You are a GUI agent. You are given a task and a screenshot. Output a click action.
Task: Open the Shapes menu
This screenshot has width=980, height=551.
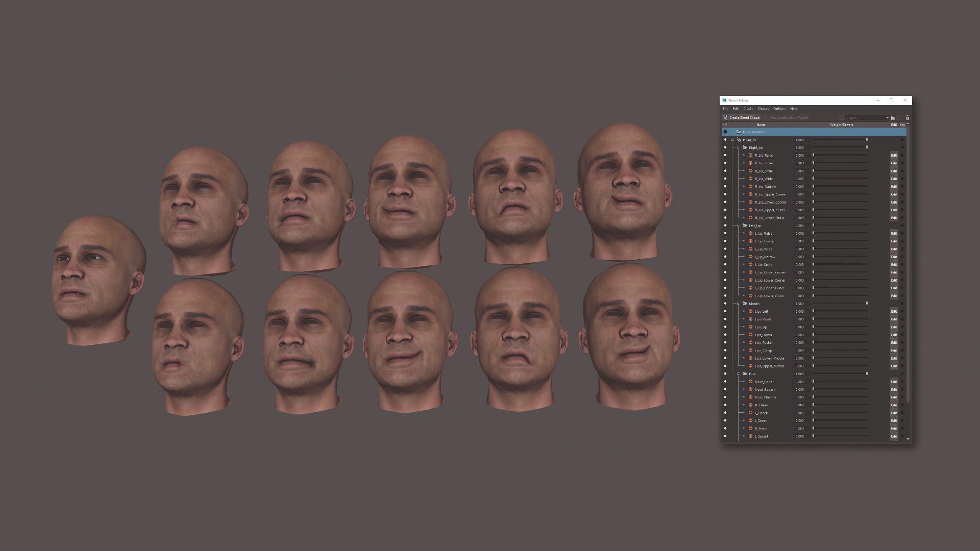[763, 109]
